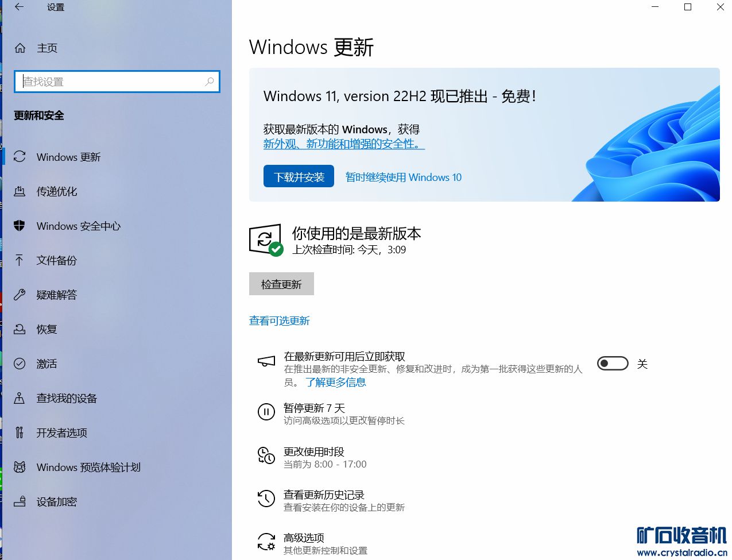Click the 开发者选项 tools icon
This screenshot has width=732, height=560.
point(20,432)
